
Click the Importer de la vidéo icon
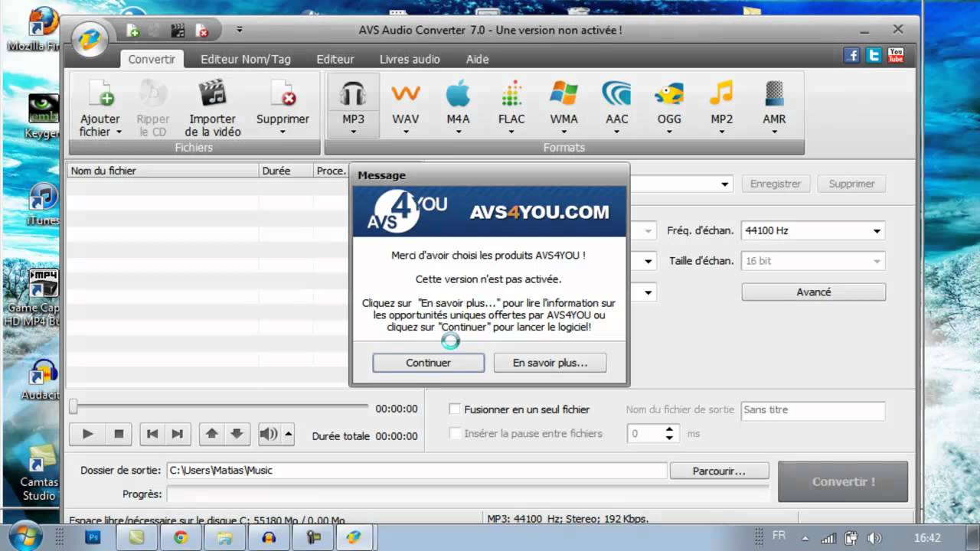point(212,94)
